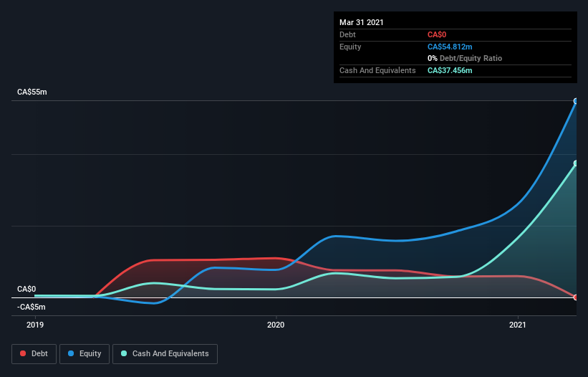588x377 pixels.
Task: Click the Debt label in the tooltip
Action: (x=347, y=34)
